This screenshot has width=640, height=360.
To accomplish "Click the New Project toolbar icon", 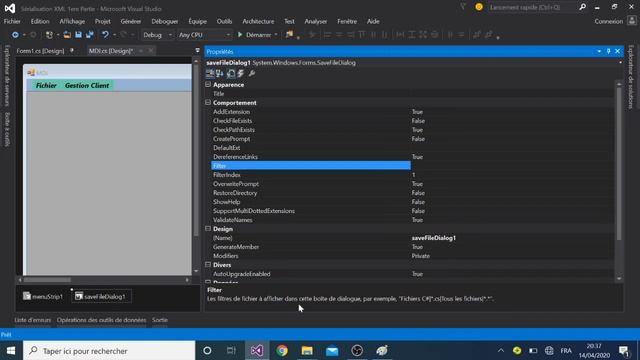I will tap(49, 35).
